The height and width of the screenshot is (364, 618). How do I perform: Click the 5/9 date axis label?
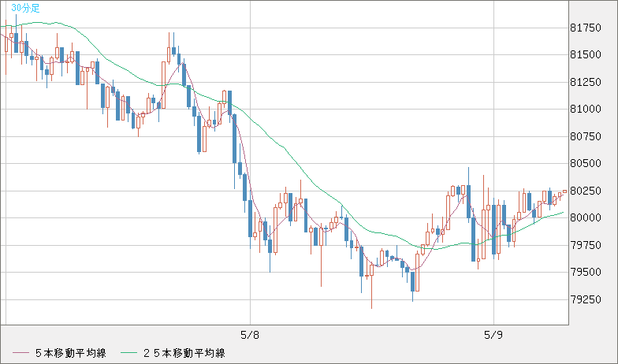pyautogui.click(x=493, y=336)
